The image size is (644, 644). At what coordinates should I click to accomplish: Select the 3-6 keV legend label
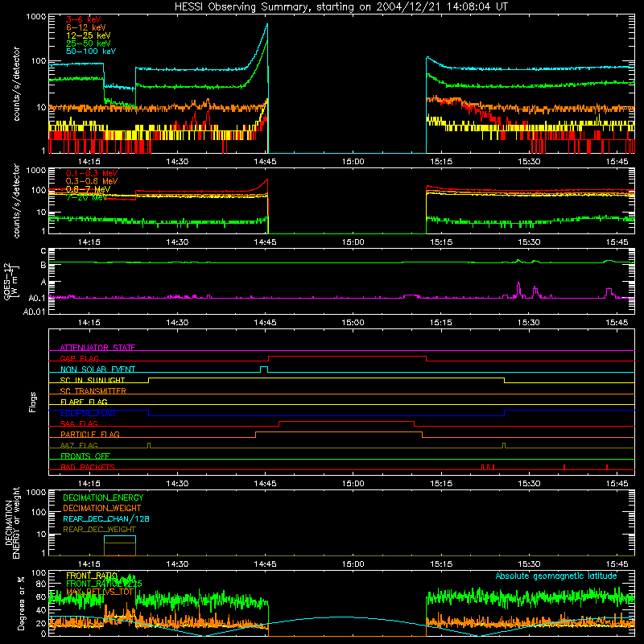[x=83, y=19]
